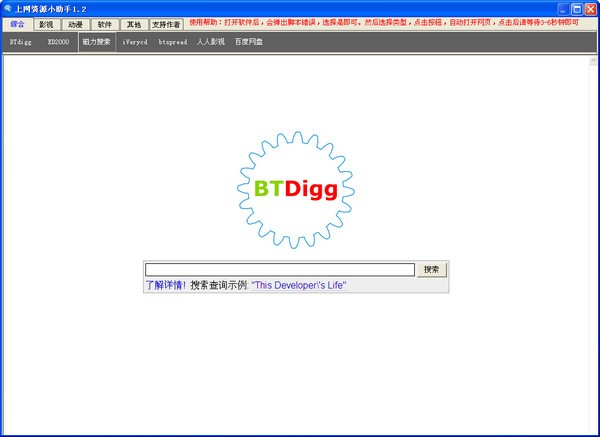Open the 影视 tab

pos(46,24)
